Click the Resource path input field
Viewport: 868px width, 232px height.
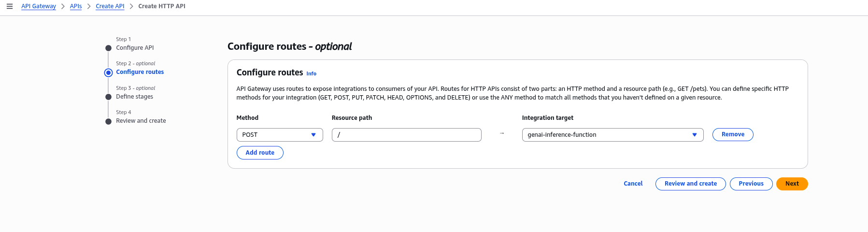(x=406, y=135)
